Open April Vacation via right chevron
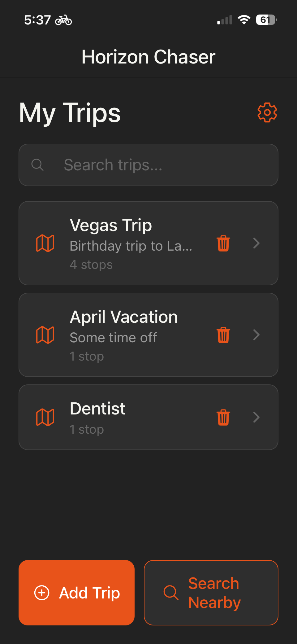Screen dimensions: 297x644 pyautogui.click(x=256, y=335)
